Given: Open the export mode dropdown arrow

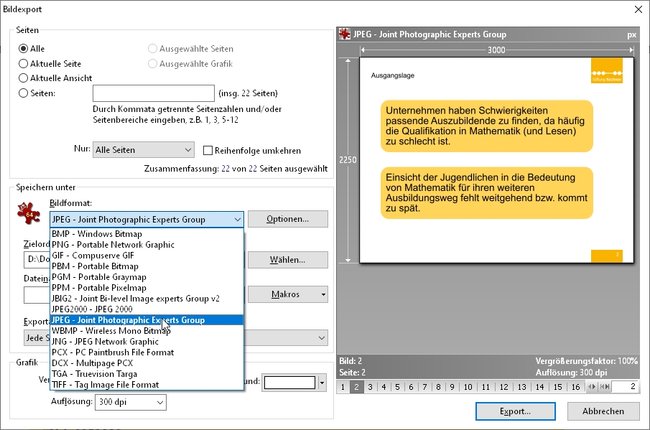Looking at the screenshot, I should coord(322,338).
